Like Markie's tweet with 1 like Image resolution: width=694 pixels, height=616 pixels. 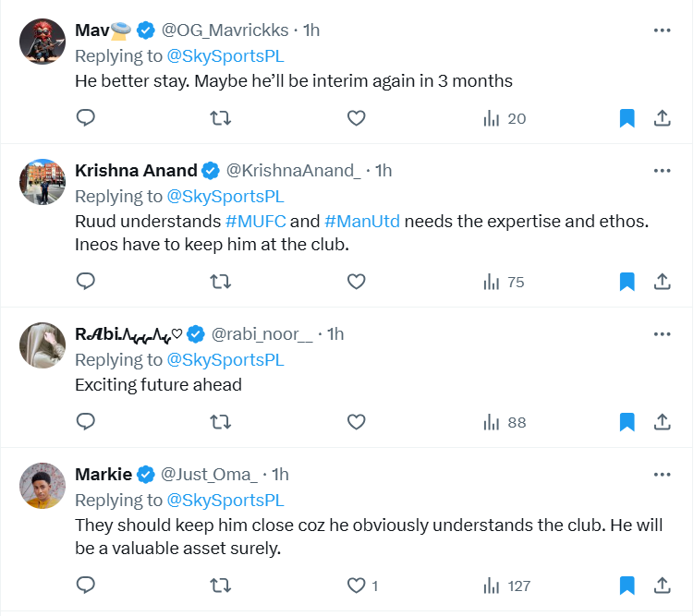[x=357, y=586]
